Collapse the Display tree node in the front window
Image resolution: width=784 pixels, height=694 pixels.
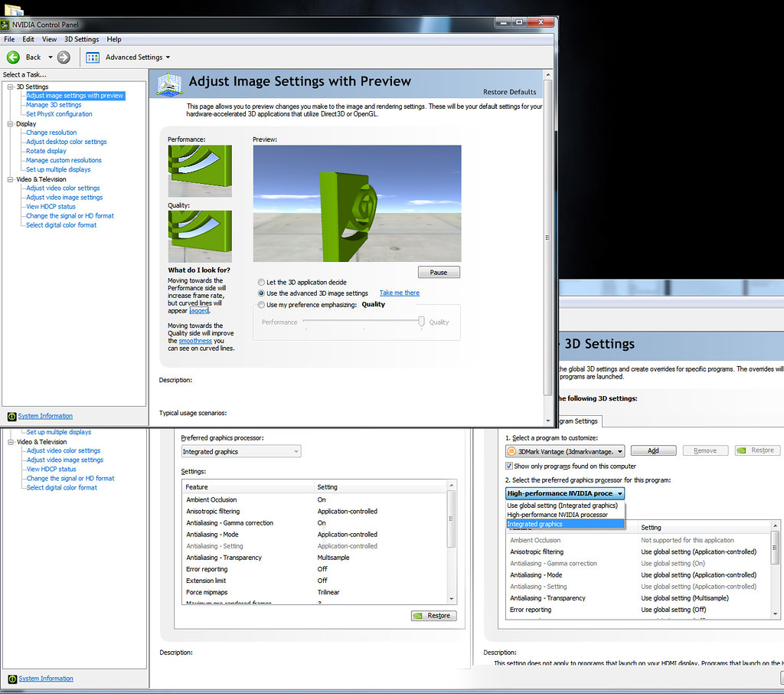pyautogui.click(x=10, y=123)
